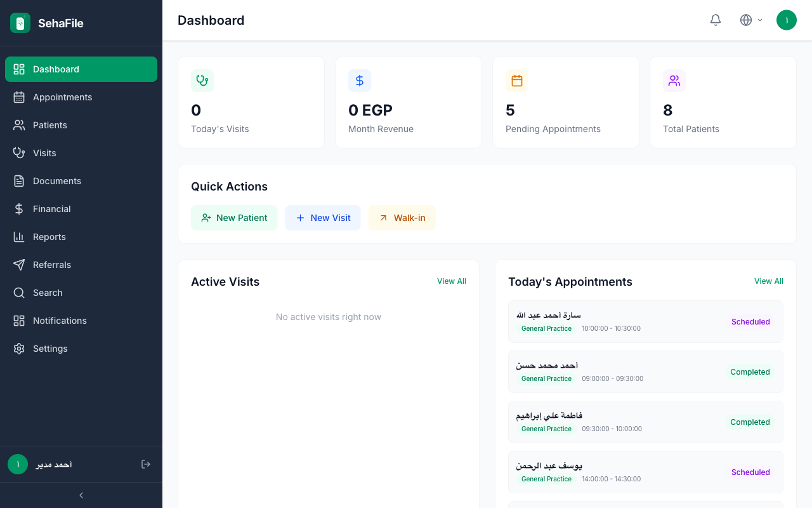
Task: Click the calendar icon on Pending Appointments card
Action: tap(517, 81)
